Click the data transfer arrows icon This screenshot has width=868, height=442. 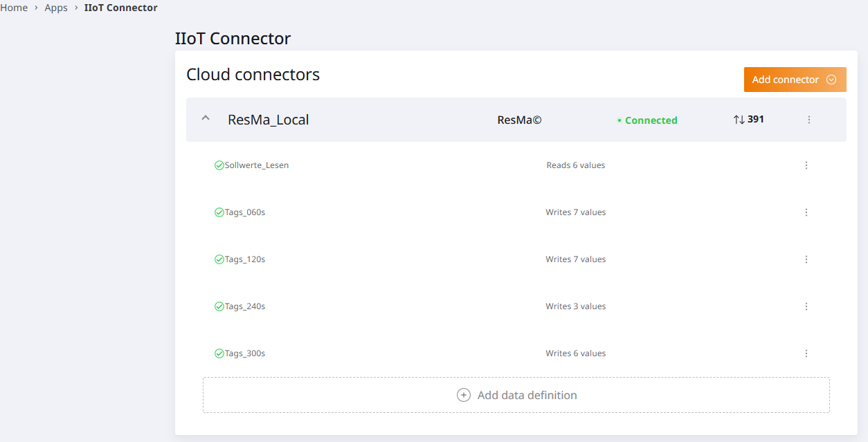point(739,120)
